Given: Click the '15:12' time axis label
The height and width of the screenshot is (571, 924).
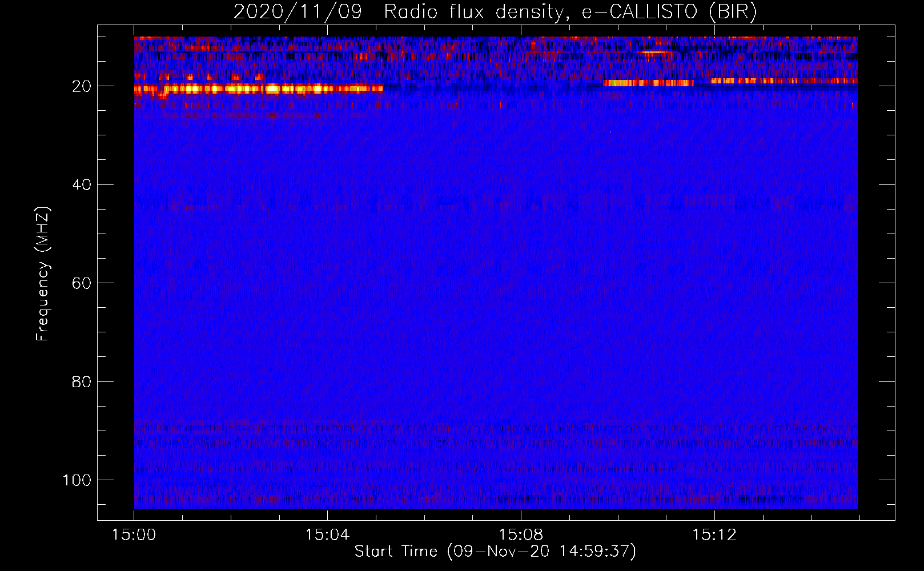Looking at the screenshot, I should click(714, 535).
